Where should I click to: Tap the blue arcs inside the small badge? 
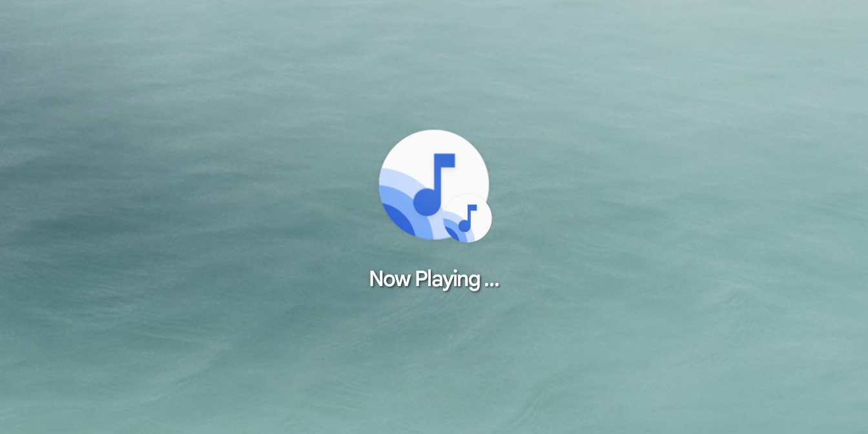[x=453, y=230]
